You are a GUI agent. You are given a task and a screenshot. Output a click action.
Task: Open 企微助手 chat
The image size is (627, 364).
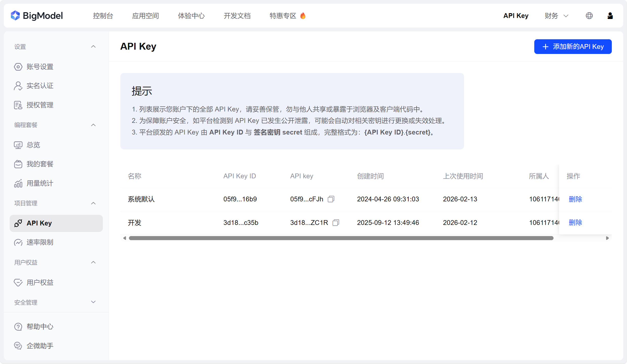(x=40, y=346)
